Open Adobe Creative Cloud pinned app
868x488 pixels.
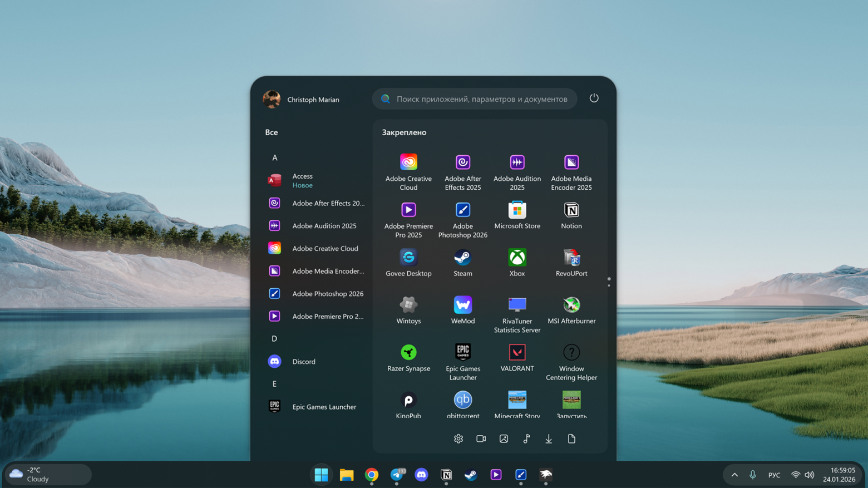point(408,172)
